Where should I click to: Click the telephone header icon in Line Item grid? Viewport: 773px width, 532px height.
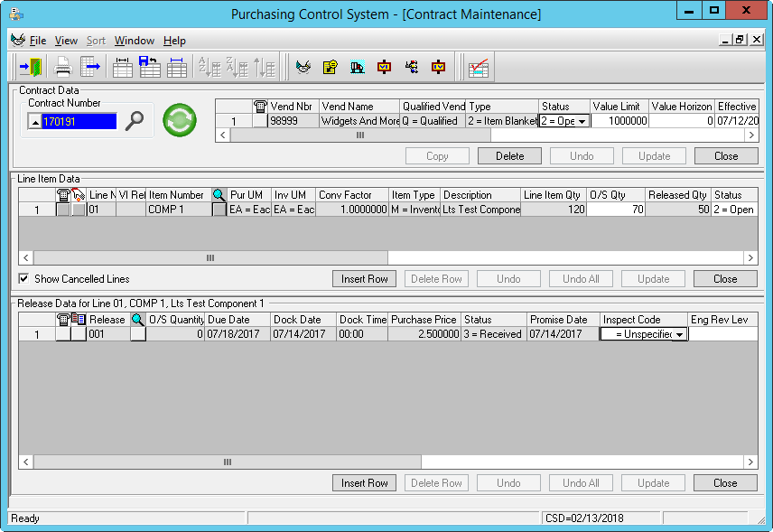click(x=63, y=195)
